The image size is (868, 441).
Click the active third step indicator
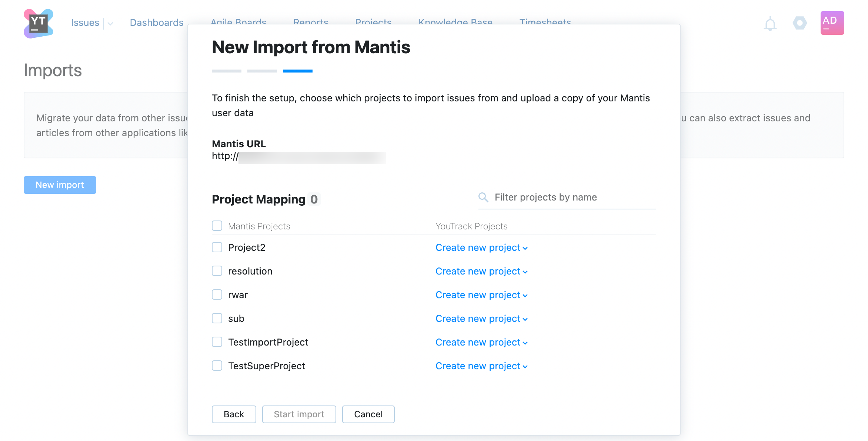coord(298,71)
